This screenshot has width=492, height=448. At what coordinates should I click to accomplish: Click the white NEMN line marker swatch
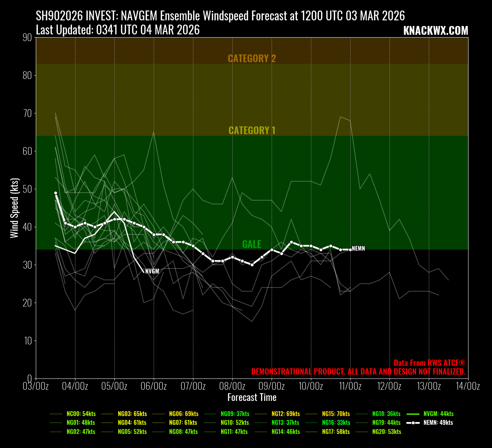click(413, 423)
